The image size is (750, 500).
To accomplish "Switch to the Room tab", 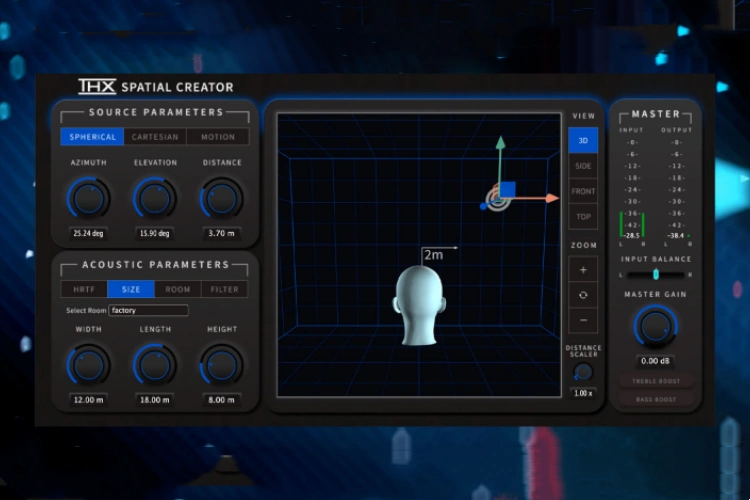I will click(177, 289).
